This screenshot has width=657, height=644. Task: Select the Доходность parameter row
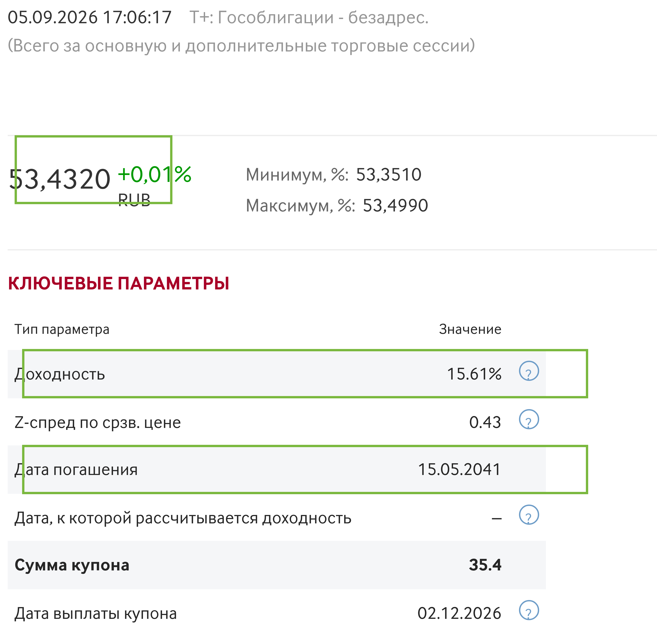click(277, 374)
